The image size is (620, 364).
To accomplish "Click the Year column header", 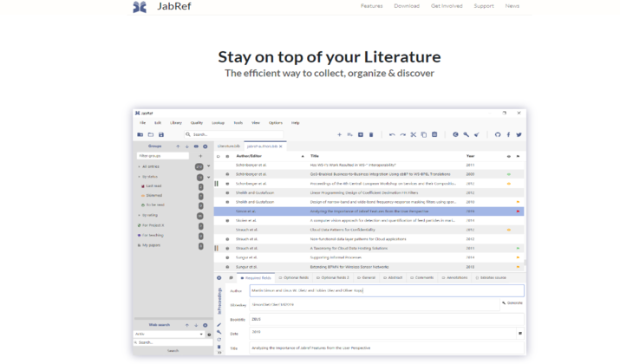I will click(470, 156).
